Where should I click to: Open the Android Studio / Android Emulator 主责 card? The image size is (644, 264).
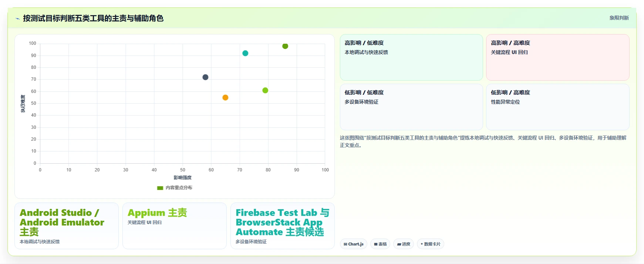[x=67, y=226]
